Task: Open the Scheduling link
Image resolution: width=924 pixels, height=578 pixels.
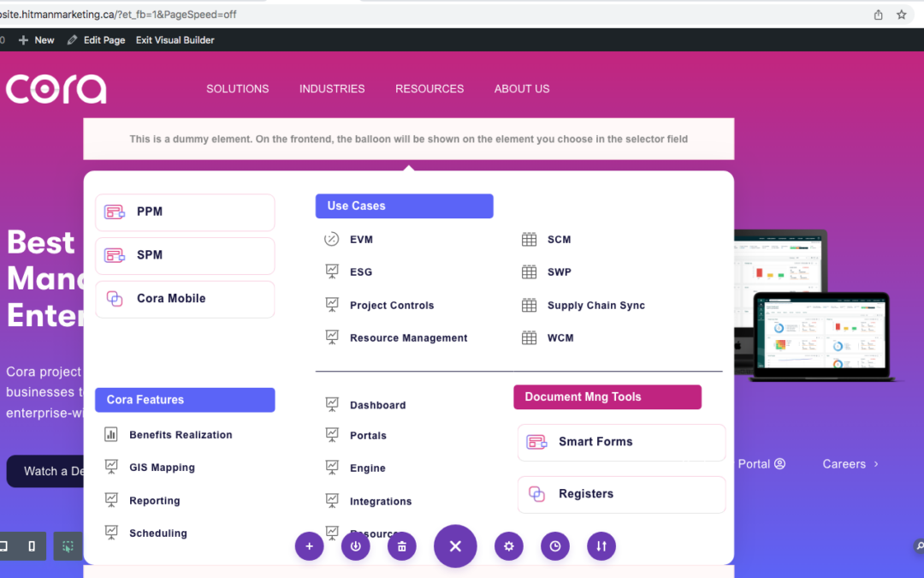Action: (x=158, y=533)
